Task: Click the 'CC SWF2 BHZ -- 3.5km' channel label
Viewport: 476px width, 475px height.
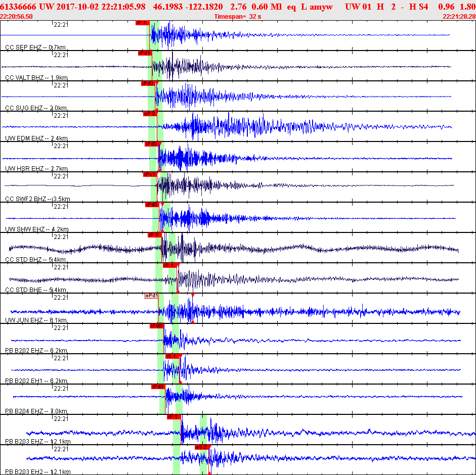Action: pos(37,199)
